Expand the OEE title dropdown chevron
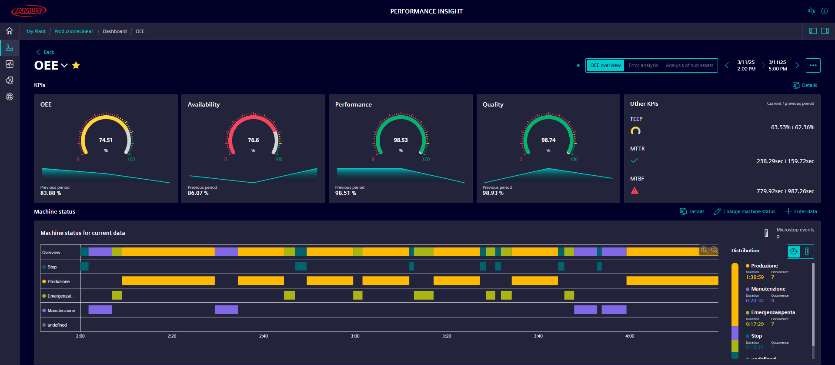Image resolution: width=835 pixels, height=365 pixels. pyautogui.click(x=64, y=66)
